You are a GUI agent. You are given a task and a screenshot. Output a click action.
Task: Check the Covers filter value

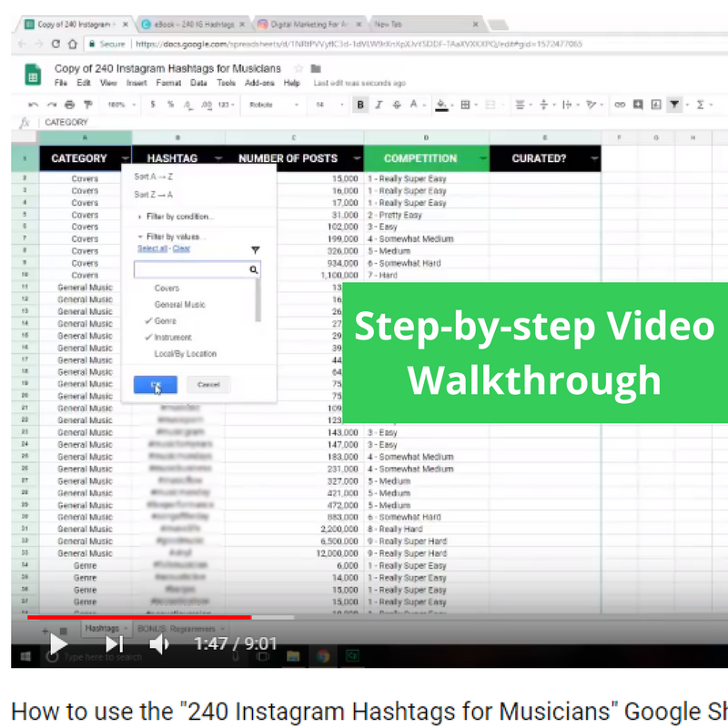pos(167,288)
